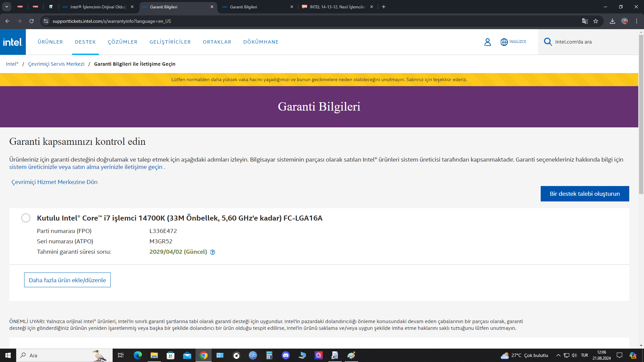644x362 pixels.
Task: Select the Core i7 14700K product radio button
Action: tap(26, 218)
